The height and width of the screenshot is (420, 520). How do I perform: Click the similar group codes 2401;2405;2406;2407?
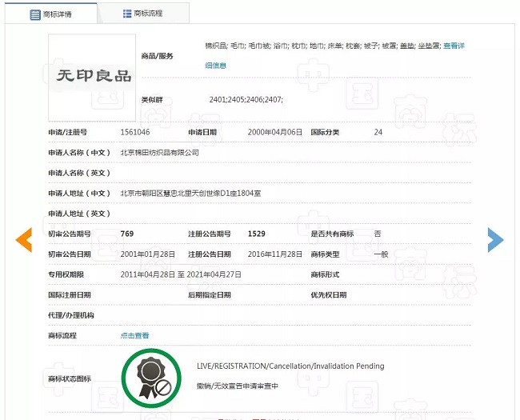point(246,99)
